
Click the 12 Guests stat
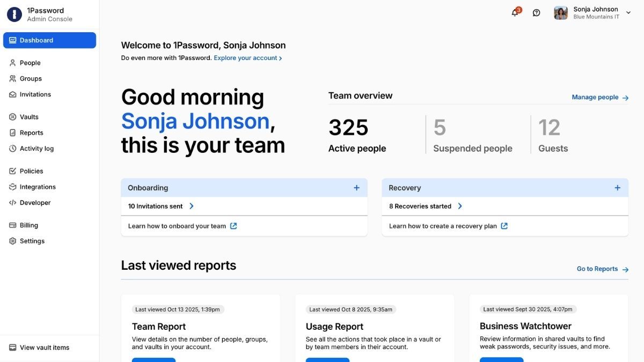point(553,135)
